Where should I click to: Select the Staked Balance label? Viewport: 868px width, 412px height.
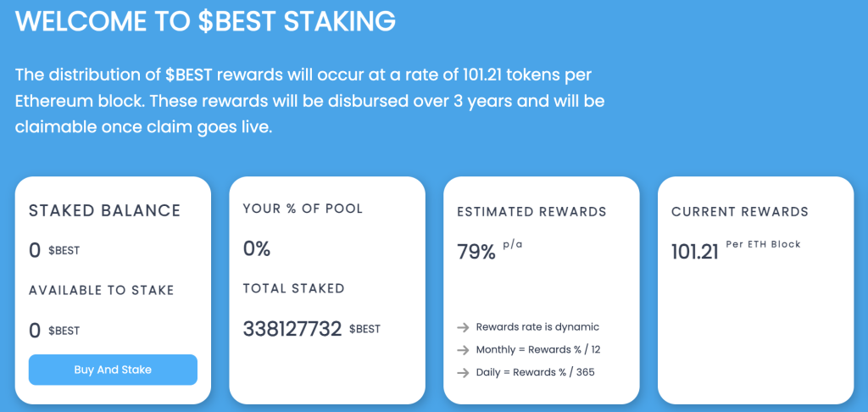click(104, 211)
